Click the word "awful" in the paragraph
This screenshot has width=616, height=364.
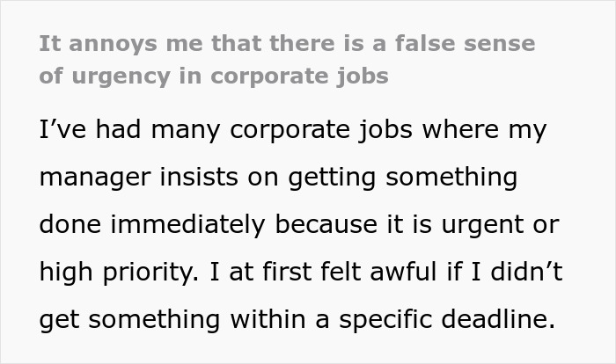pyautogui.click(x=403, y=272)
